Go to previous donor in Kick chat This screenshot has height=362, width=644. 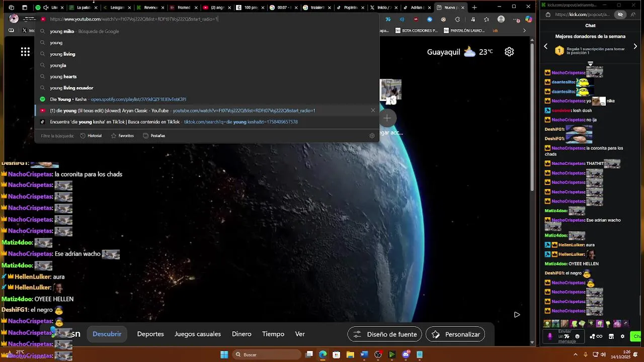545,46
